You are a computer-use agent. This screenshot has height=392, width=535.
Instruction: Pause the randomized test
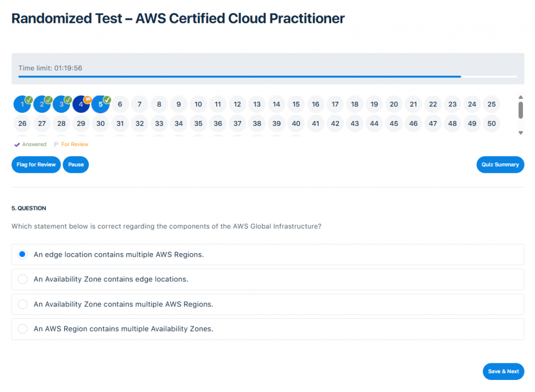(76, 164)
